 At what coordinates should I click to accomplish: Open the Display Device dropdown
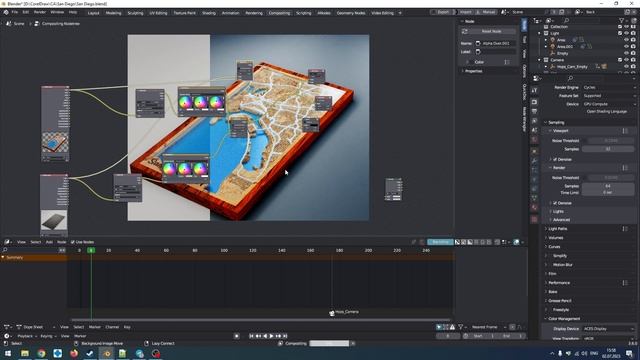(608, 329)
